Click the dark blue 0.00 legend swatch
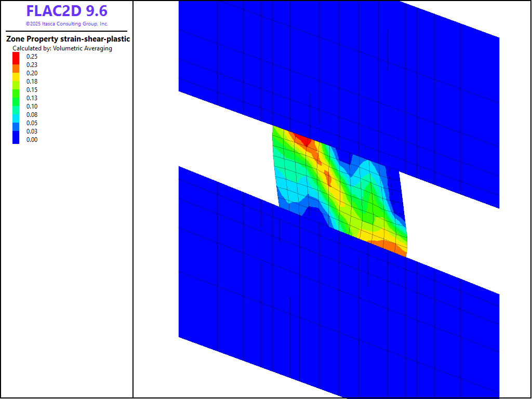 [x=16, y=139]
